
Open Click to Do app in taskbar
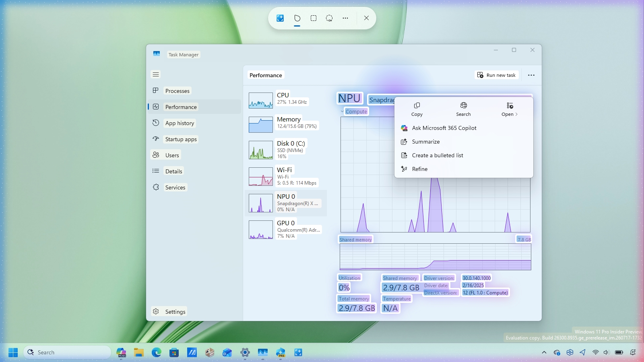click(x=298, y=352)
